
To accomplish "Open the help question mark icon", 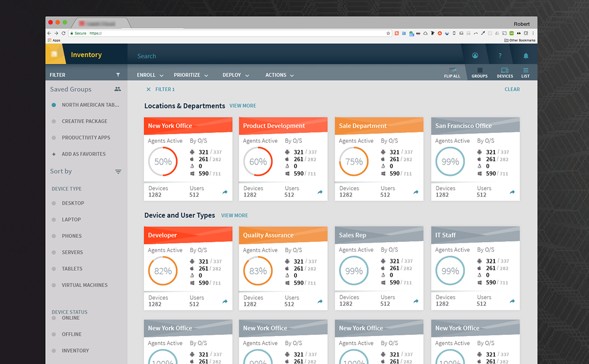I will pyautogui.click(x=500, y=56).
